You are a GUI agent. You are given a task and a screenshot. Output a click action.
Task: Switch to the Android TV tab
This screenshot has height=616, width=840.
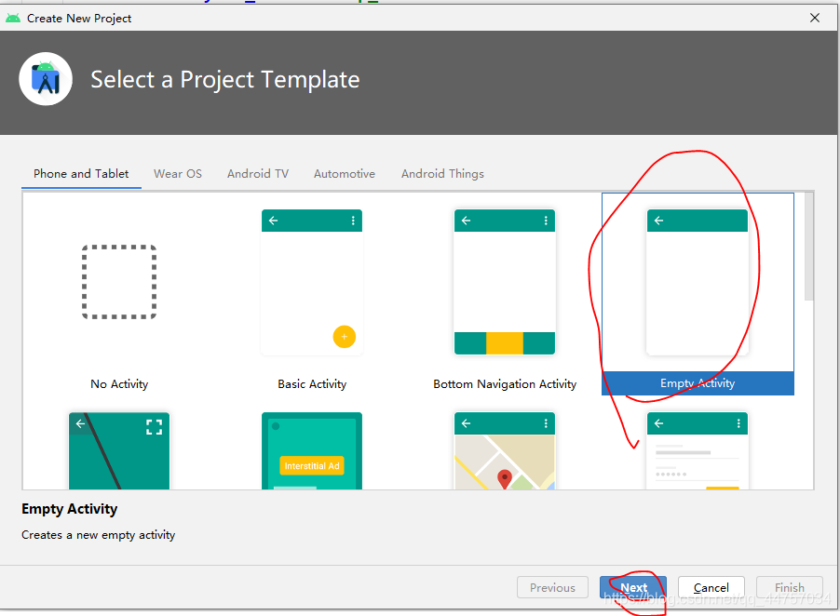[x=257, y=173]
